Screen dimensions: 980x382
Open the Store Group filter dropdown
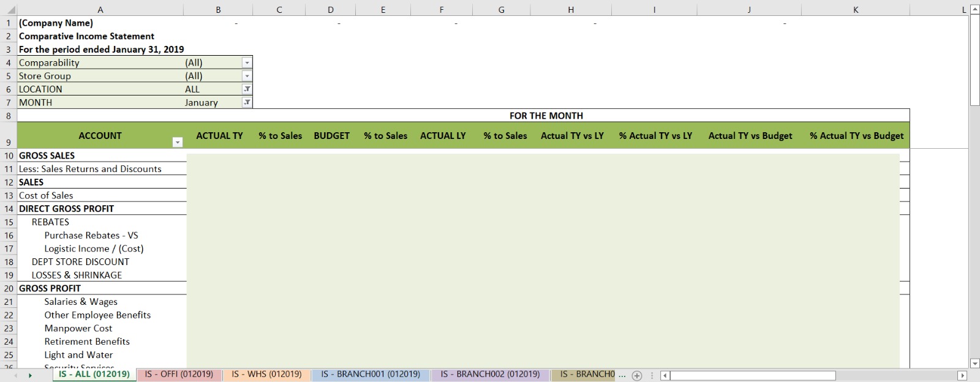point(247,76)
